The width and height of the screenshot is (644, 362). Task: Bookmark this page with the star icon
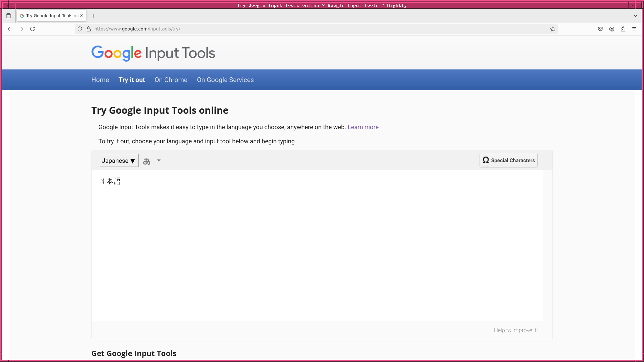point(552,29)
